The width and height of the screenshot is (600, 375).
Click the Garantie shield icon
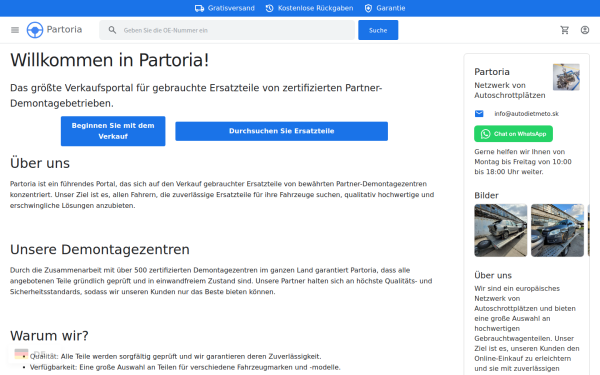[368, 8]
